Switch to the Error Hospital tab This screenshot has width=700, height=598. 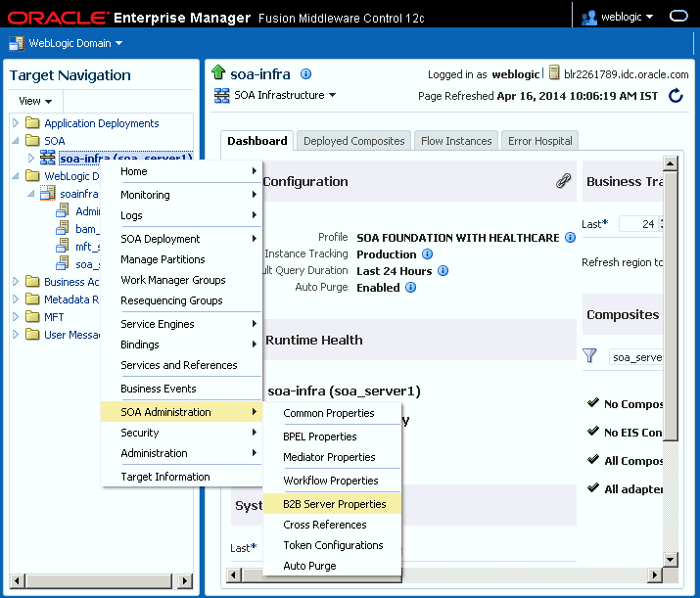539,141
